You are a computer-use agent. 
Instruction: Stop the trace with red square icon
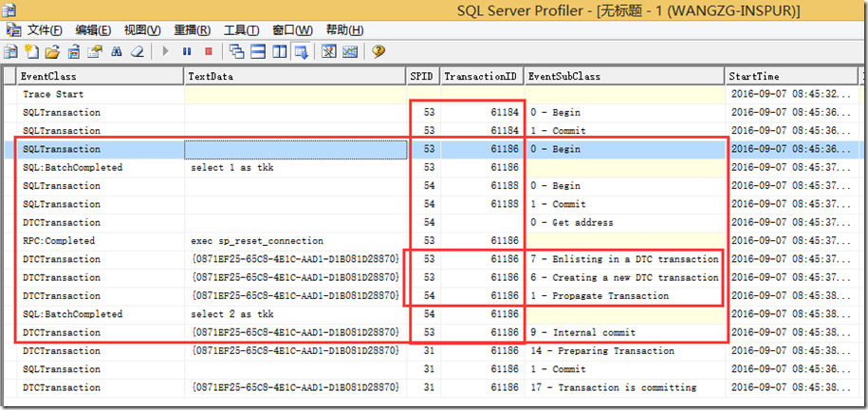(208, 51)
